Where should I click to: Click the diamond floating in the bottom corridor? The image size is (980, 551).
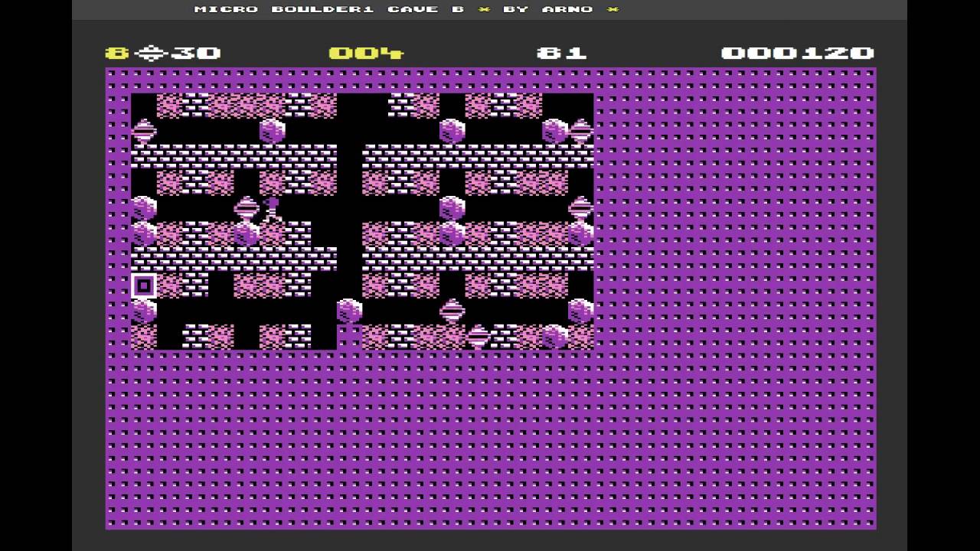coord(452,311)
